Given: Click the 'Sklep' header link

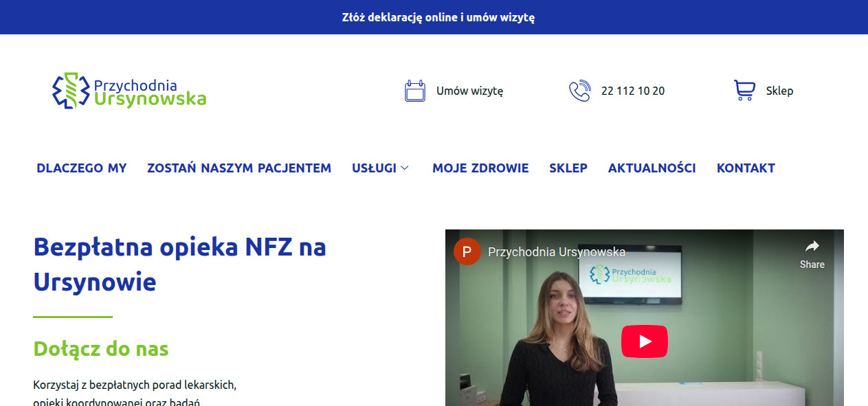Looking at the screenshot, I should [x=780, y=91].
